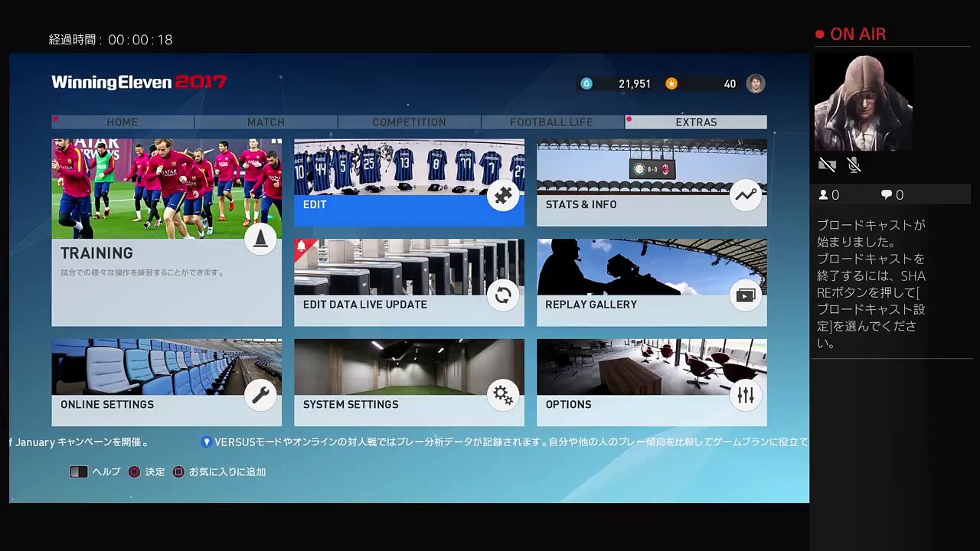Select the COMPETITION tab

409,122
